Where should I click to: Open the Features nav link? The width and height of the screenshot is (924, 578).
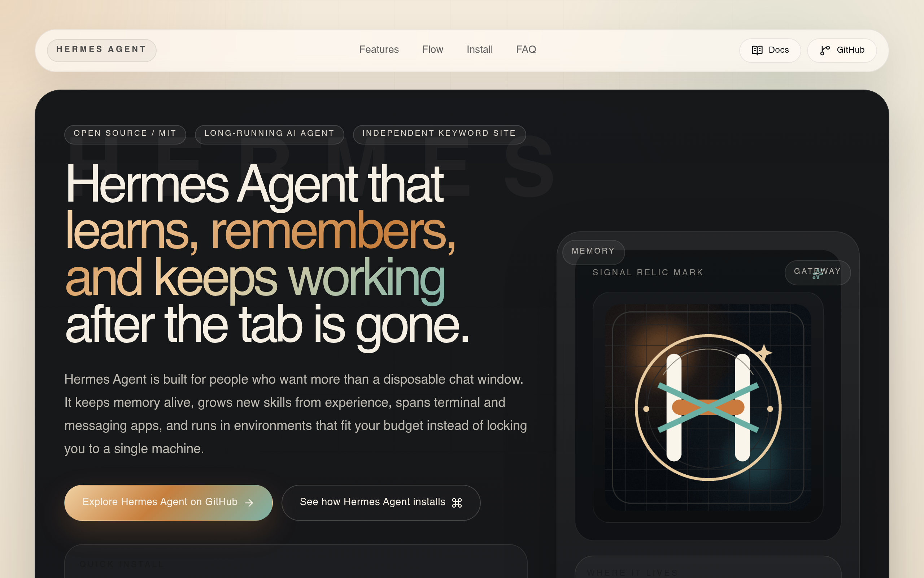[x=379, y=50]
